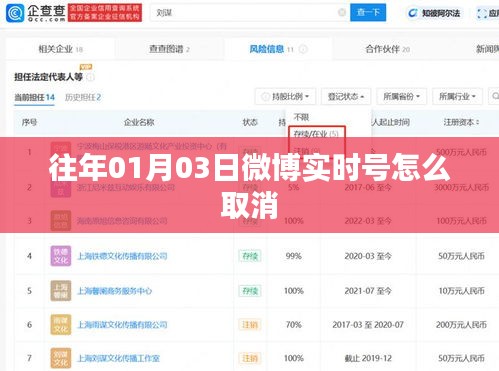The height and width of the screenshot is (371, 499).
Task: Click the 2020-03 至今 date cell
Action: tap(368, 256)
